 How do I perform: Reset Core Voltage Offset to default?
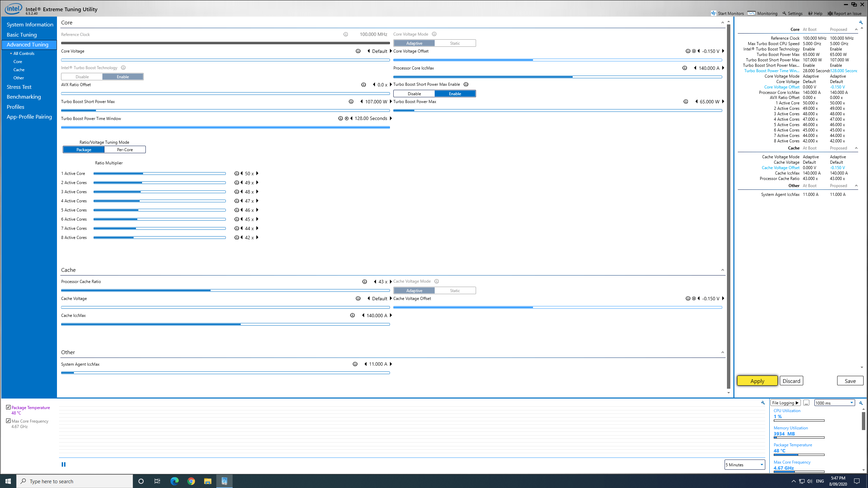694,51
